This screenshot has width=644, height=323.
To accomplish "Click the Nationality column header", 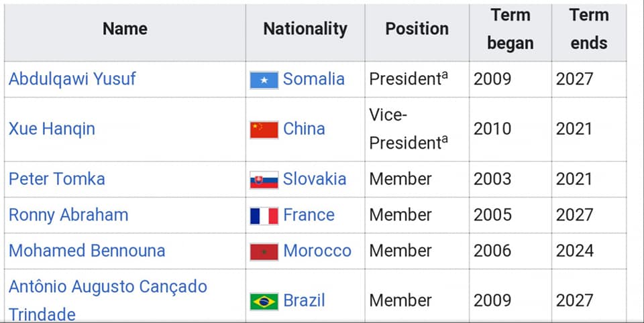I will [x=305, y=29].
